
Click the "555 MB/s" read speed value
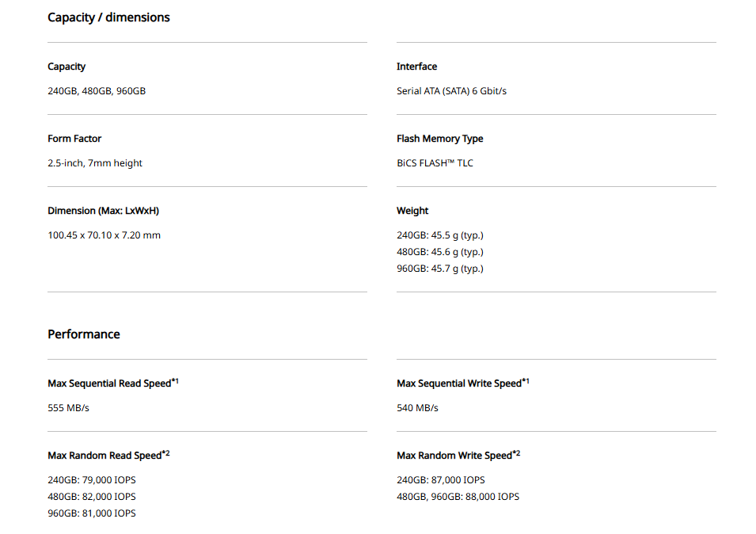click(69, 408)
